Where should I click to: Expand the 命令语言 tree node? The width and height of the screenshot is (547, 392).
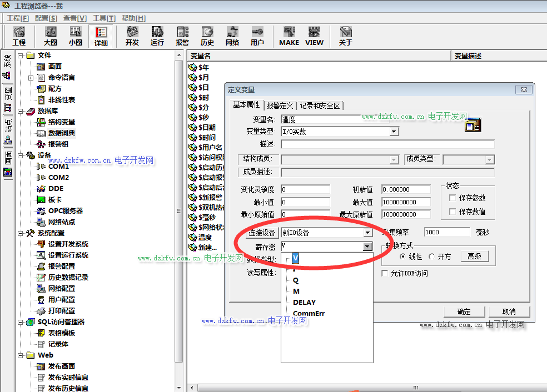click(x=31, y=78)
